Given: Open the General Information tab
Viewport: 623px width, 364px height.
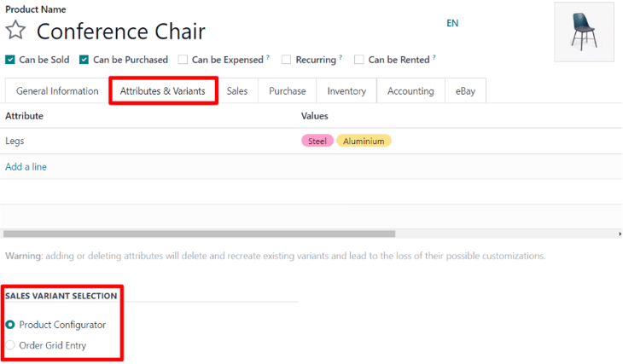Looking at the screenshot, I should pyautogui.click(x=57, y=91).
